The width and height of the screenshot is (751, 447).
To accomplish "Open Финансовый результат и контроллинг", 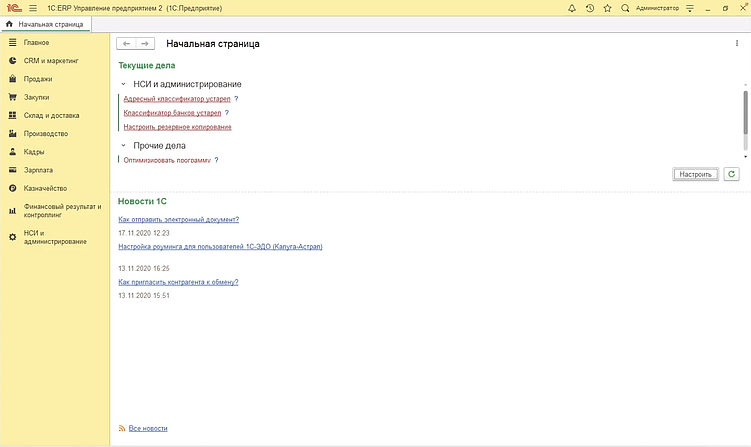I will coord(62,211).
